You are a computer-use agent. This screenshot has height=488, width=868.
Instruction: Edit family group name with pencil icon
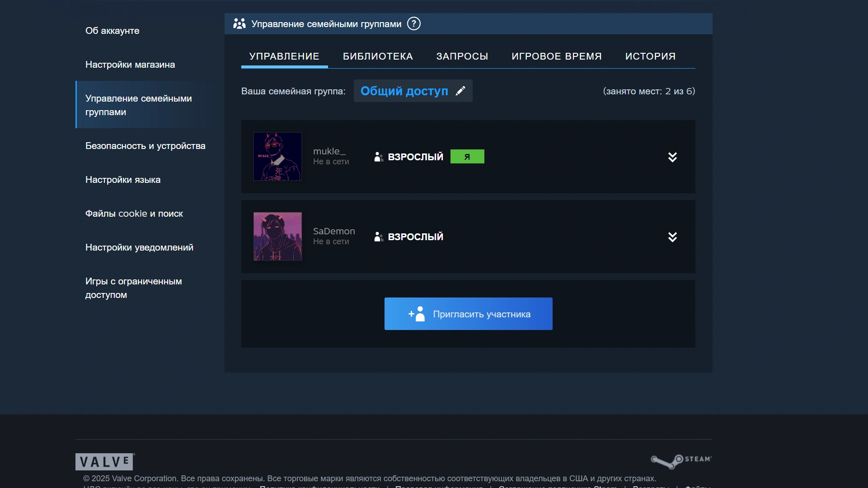click(x=460, y=91)
